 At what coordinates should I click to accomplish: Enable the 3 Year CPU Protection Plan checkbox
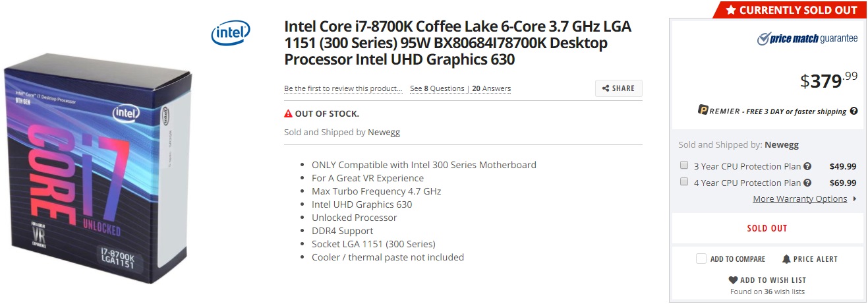click(x=684, y=166)
